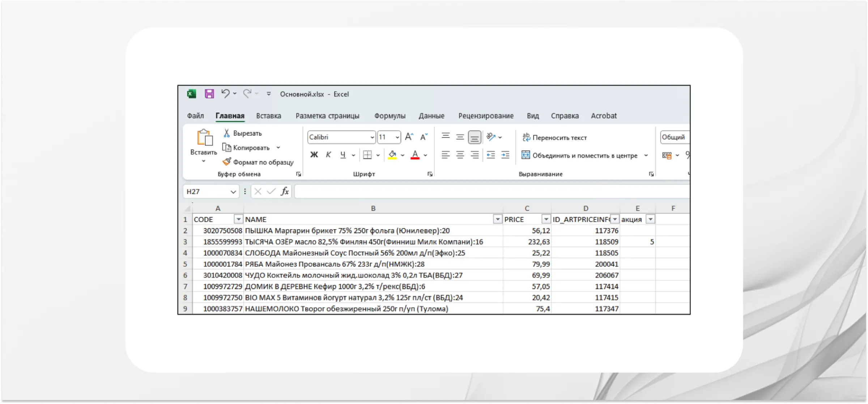Open the Справка tab
868x404 pixels.
pos(565,116)
